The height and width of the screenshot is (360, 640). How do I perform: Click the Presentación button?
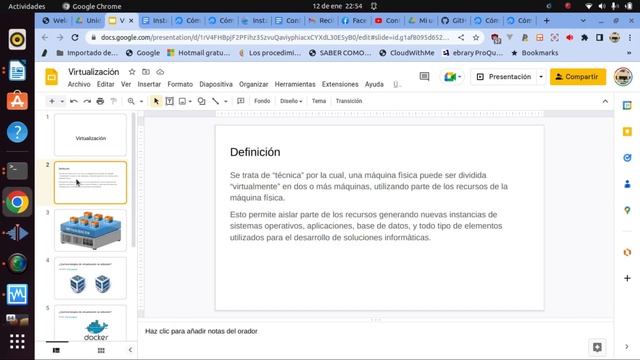pyautogui.click(x=504, y=77)
